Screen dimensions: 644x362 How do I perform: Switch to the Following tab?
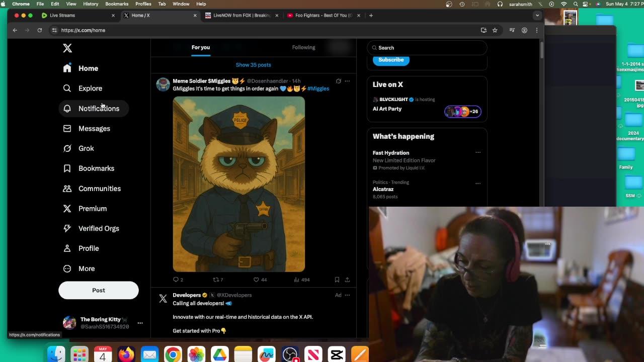(303, 47)
